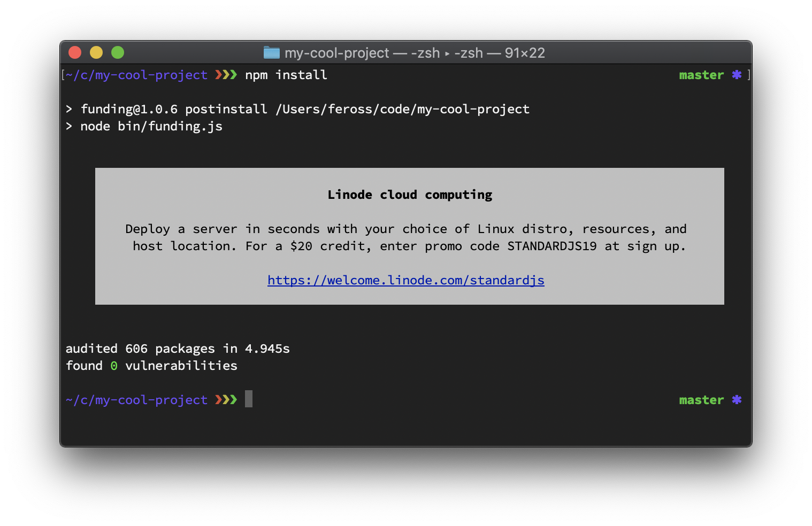The width and height of the screenshot is (812, 526).
Task: Click the colored arrows on the bottom prompt
Action: click(226, 400)
